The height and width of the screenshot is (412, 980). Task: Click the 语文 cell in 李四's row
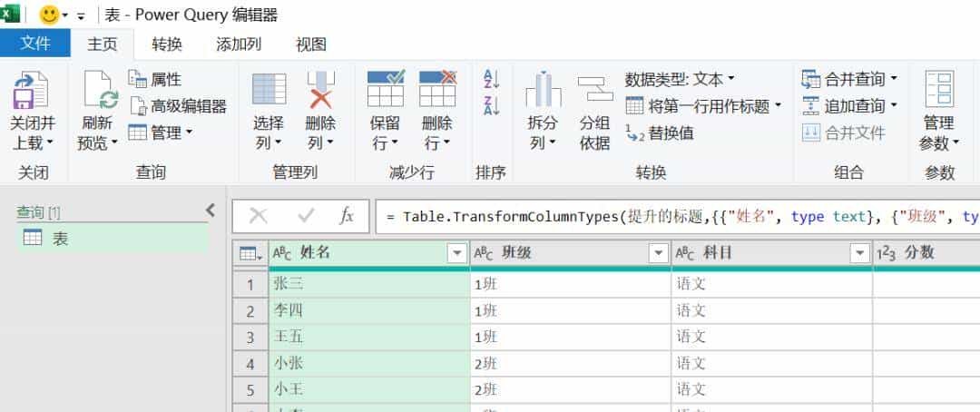[x=772, y=310]
